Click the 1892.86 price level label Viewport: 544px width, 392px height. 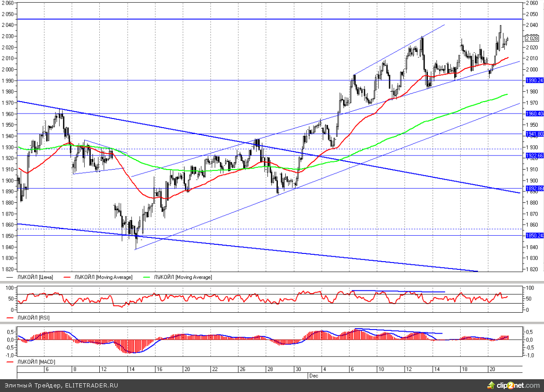(x=534, y=188)
